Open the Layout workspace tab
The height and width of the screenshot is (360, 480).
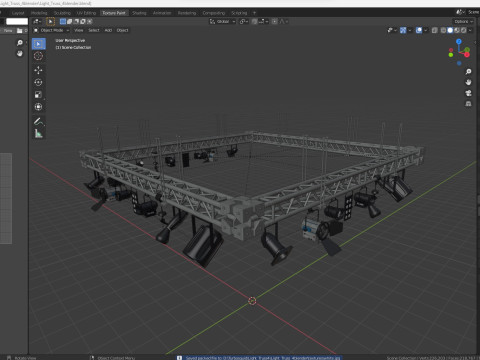[18, 13]
